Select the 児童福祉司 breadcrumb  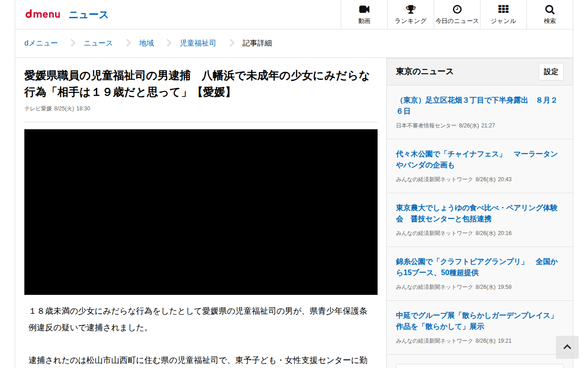point(198,43)
